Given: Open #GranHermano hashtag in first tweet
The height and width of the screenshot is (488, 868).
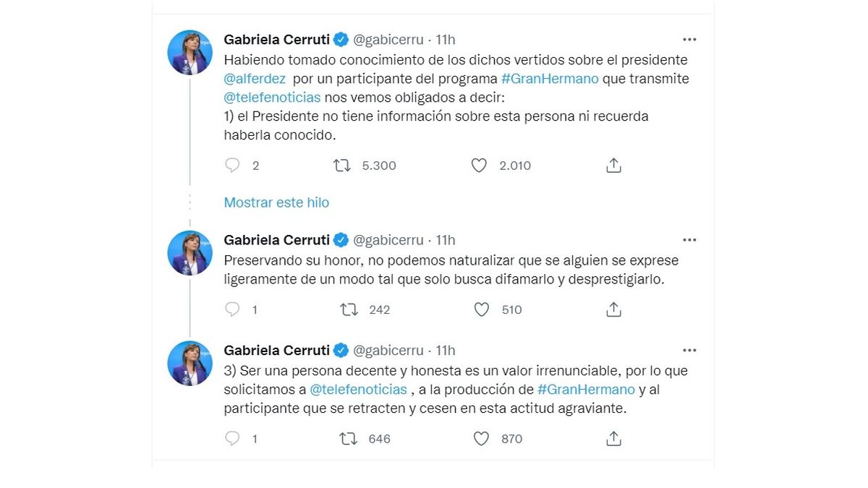Looking at the screenshot, I should (550, 78).
